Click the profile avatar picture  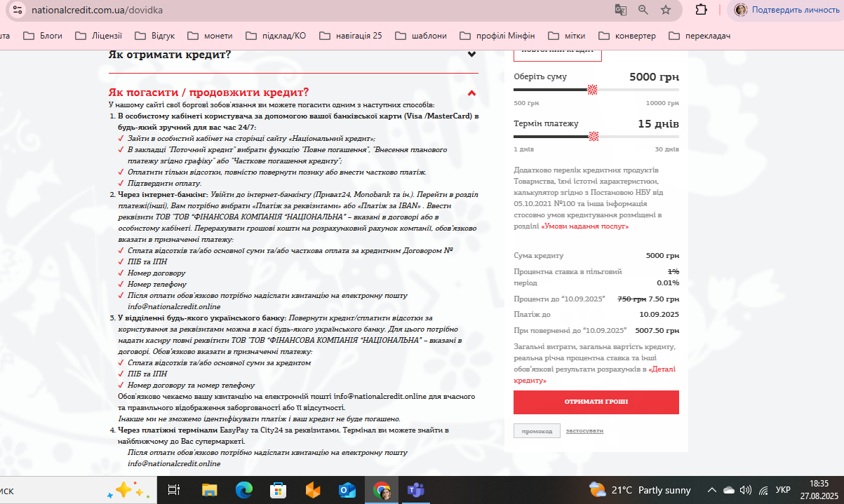741,10
